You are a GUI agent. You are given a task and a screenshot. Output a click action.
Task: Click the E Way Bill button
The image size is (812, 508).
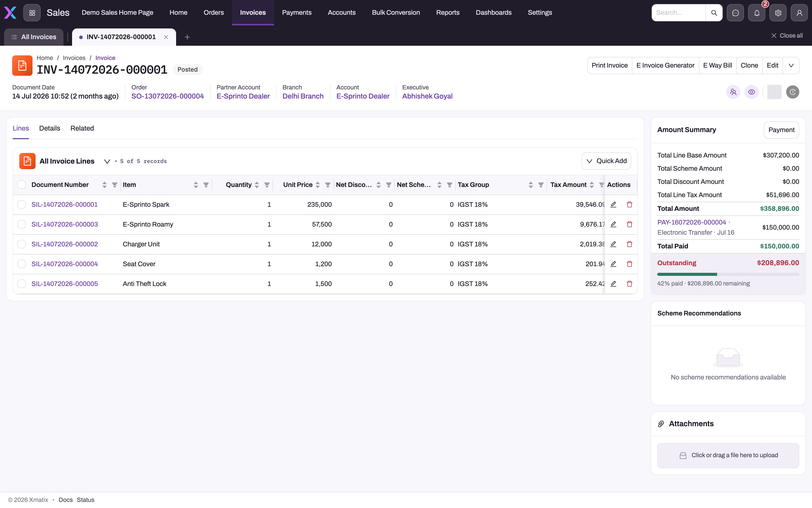pyautogui.click(x=718, y=66)
